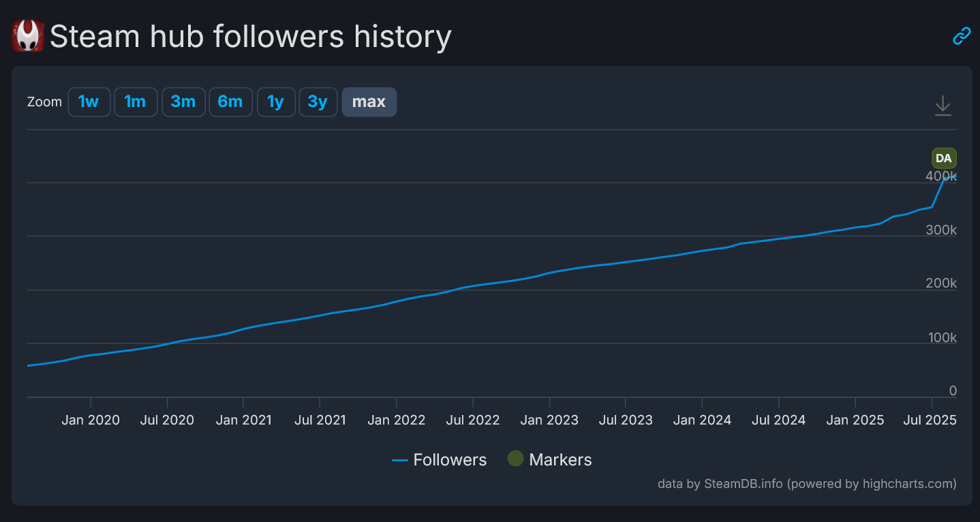Click the DA marker flag on chart

[x=944, y=158]
